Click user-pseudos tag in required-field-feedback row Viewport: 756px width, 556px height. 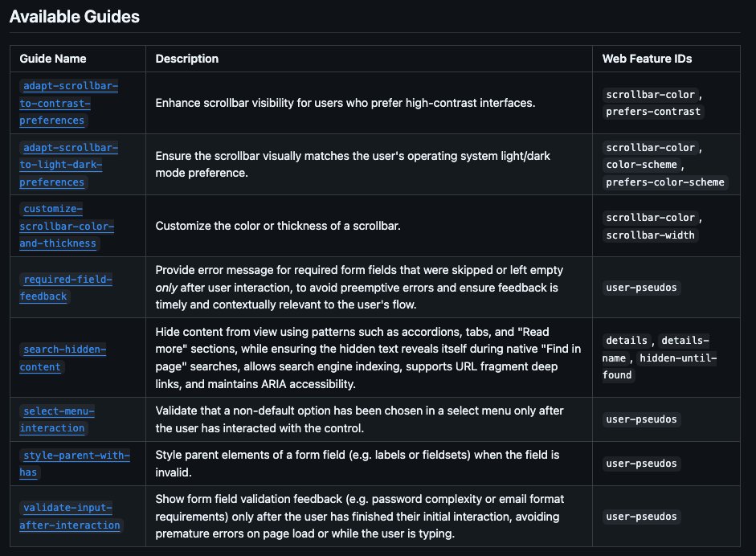click(x=641, y=288)
